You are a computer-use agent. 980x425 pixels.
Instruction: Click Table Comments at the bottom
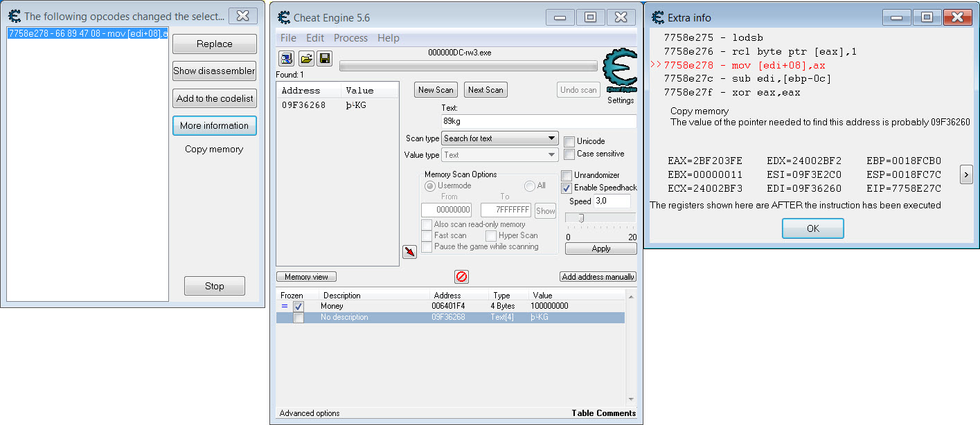(x=604, y=413)
